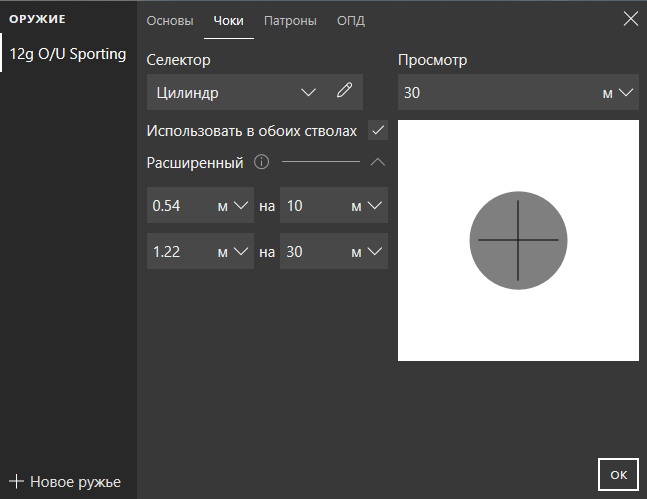Click the ОРУЖИЕ sidebar header
This screenshot has height=499, width=647.
click(x=37, y=19)
